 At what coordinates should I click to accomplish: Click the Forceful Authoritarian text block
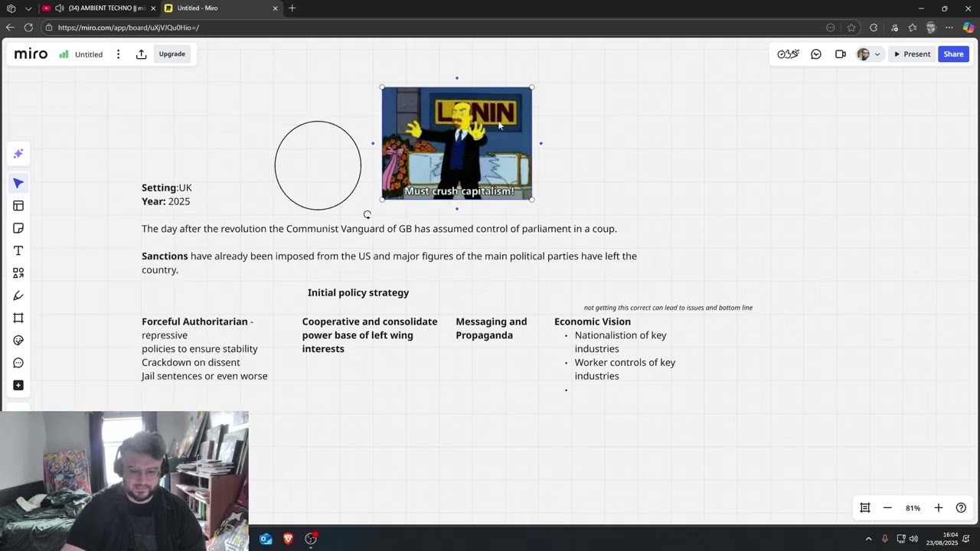[204, 349]
